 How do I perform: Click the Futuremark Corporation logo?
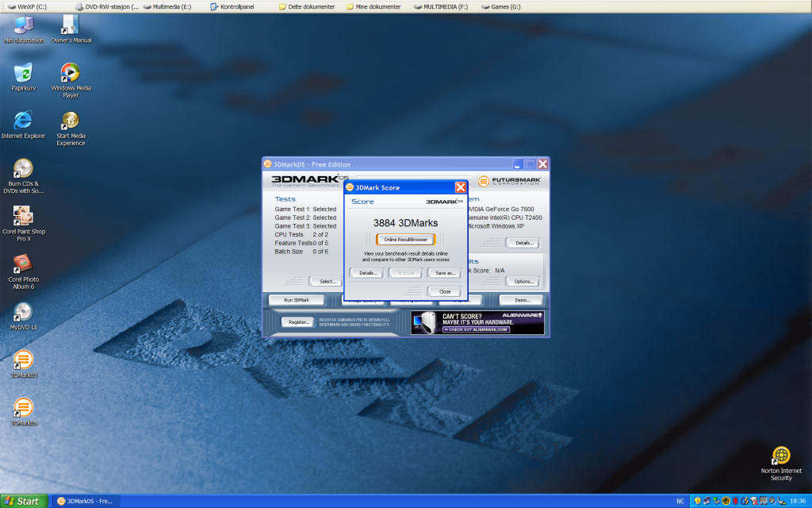(510, 181)
